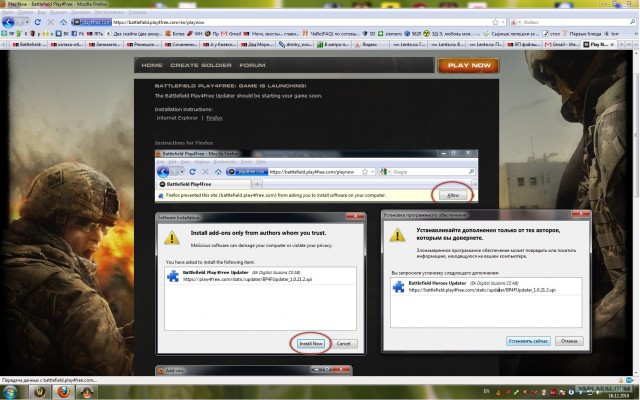Stop loading with the X toolbar icon

pyautogui.click(x=51, y=22)
